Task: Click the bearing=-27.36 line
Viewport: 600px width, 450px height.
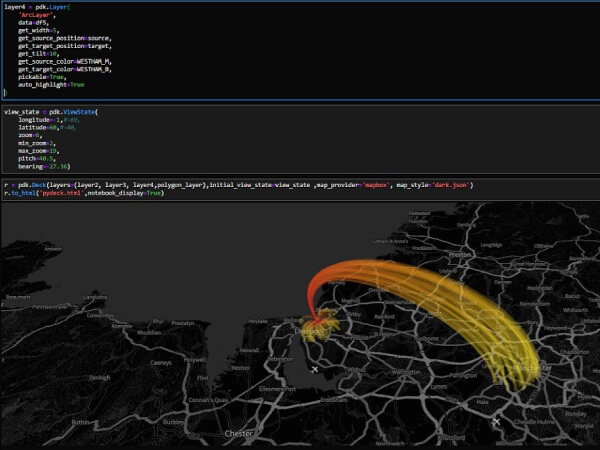Action: click(x=44, y=166)
